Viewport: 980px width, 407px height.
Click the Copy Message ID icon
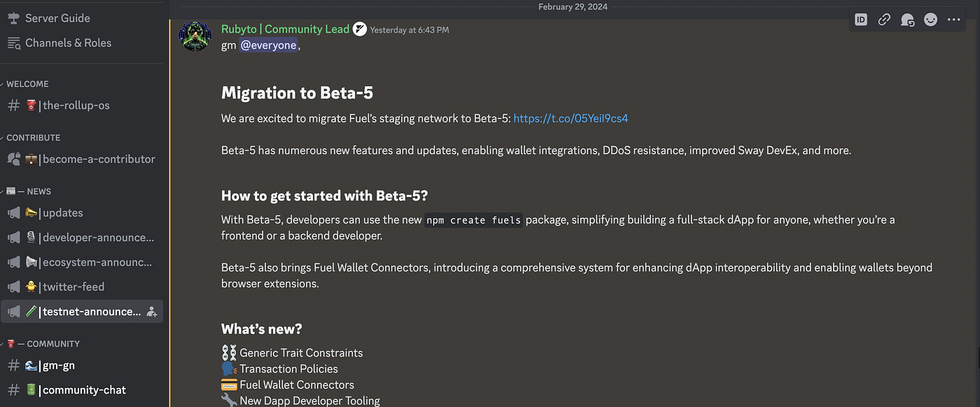click(x=861, y=20)
